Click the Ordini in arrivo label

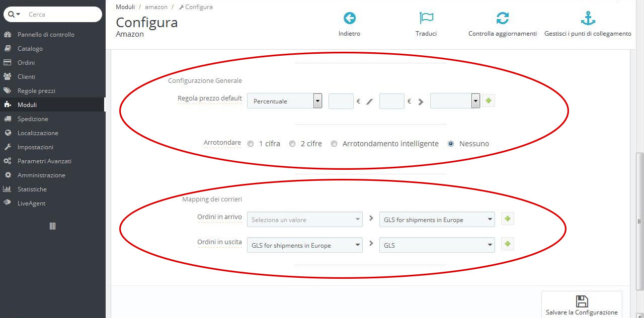tap(219, 217)
